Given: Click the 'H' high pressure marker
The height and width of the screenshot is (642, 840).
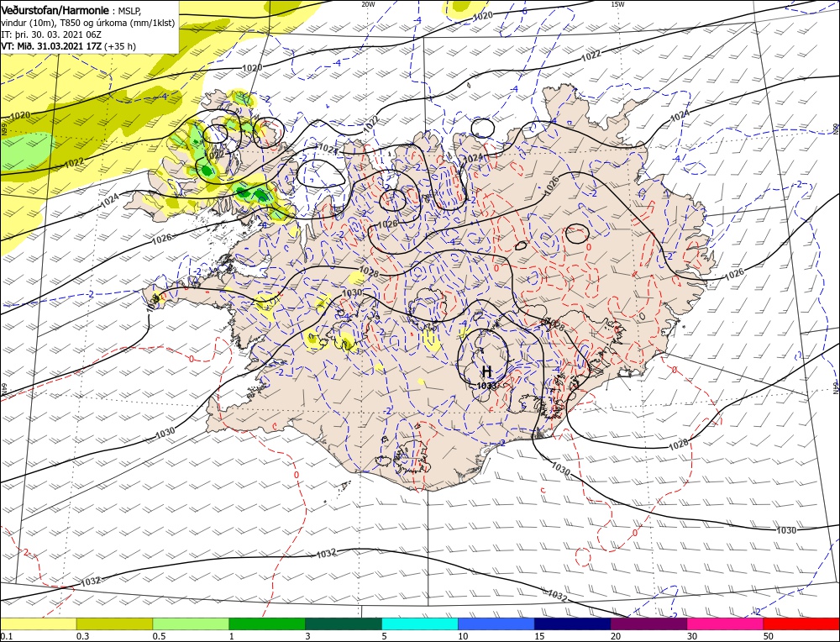Looking at the screenshot, I should [486, 371].
